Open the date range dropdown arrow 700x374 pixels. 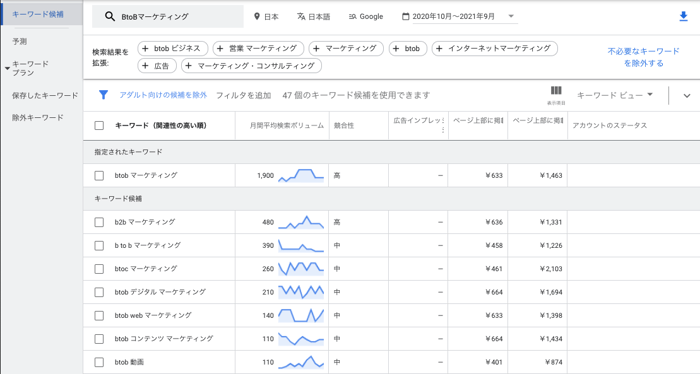(x=511, y=16)
